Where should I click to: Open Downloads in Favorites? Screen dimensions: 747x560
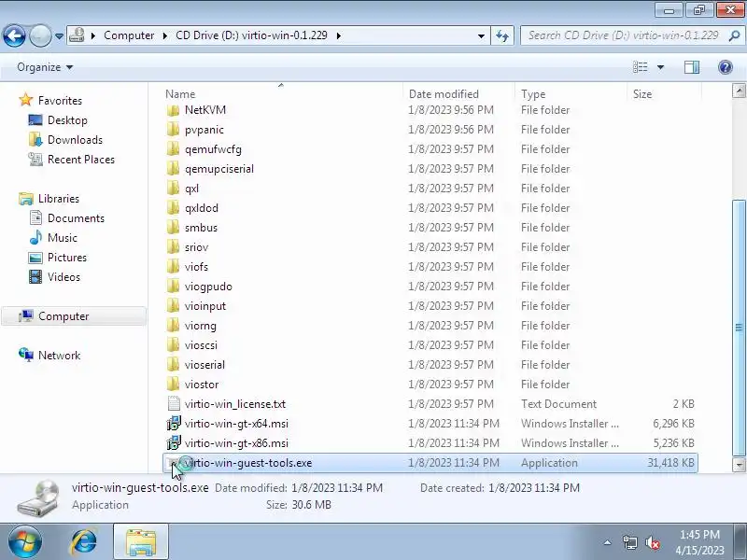tap(75, 139)
